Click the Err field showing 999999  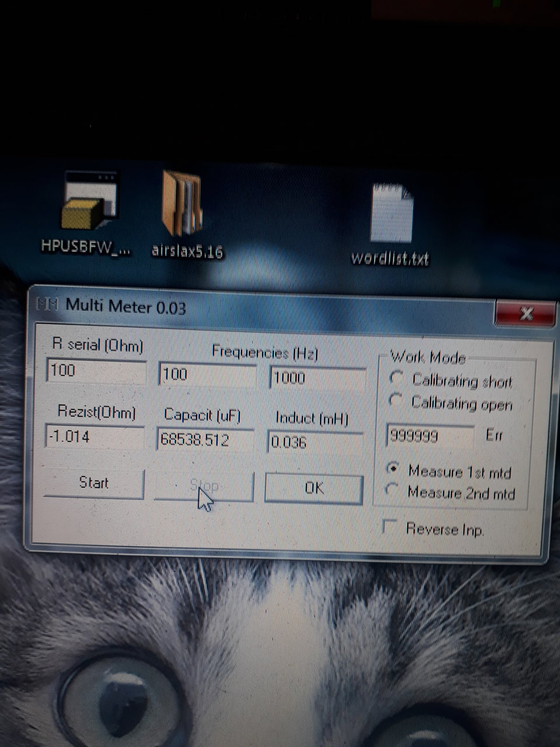pyautogui.click(x=430, y=435)
